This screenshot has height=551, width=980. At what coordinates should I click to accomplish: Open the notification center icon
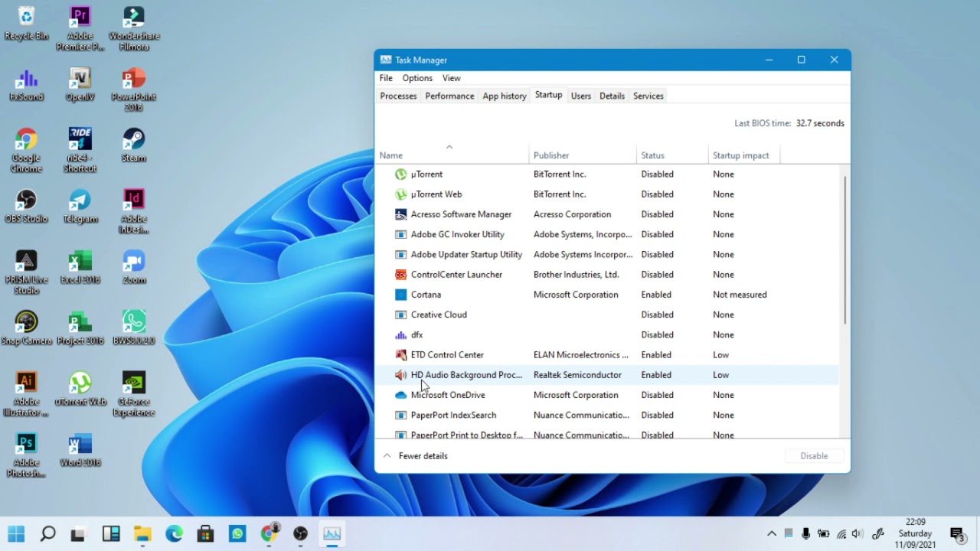[x=958, y=534]
